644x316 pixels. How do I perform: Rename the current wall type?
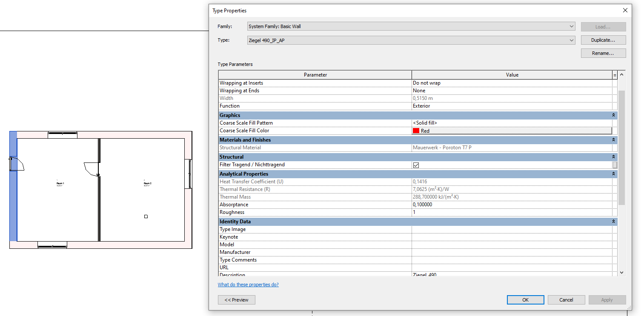coord(603,53)
